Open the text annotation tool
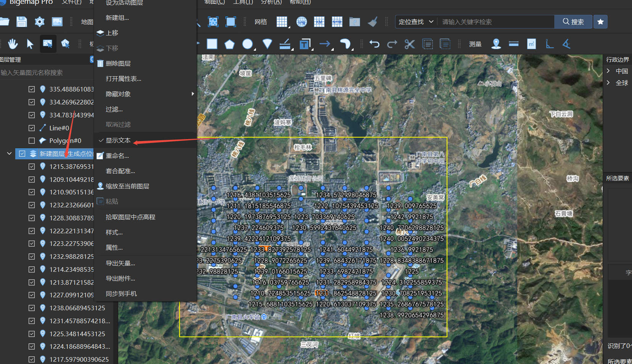Image resolution: width=632 pixels, height=364 pixels. 304,44
